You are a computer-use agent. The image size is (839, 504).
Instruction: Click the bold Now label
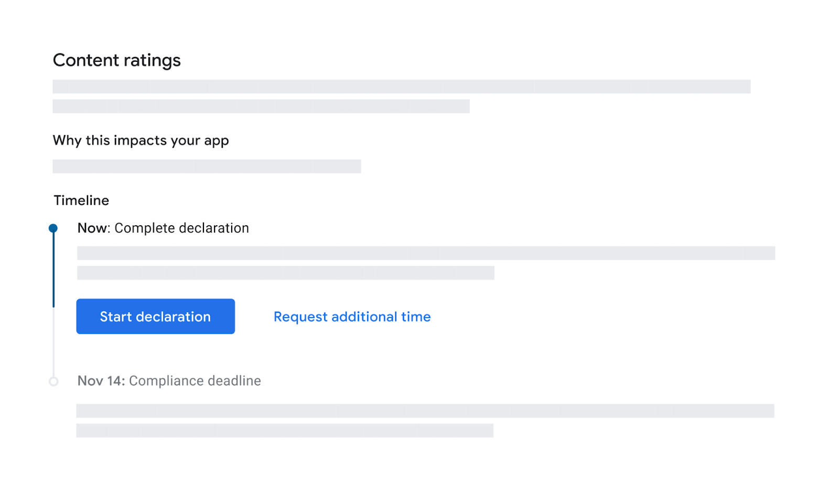tap(92, 228)
